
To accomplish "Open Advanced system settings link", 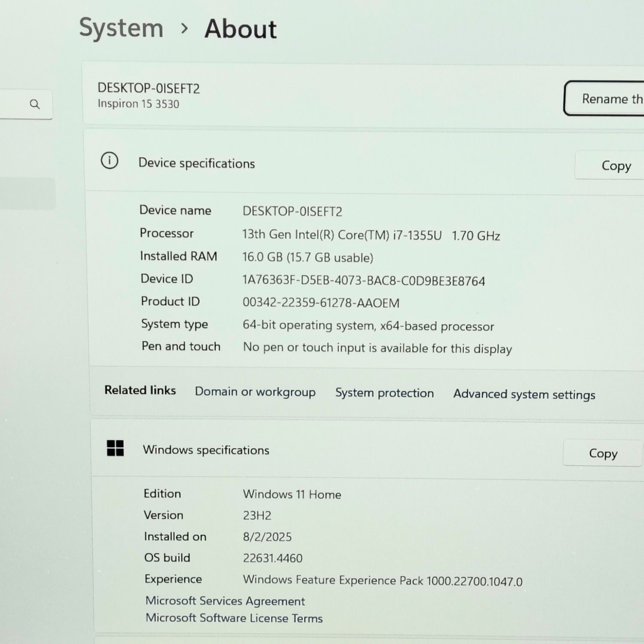I will coord(524,394).
